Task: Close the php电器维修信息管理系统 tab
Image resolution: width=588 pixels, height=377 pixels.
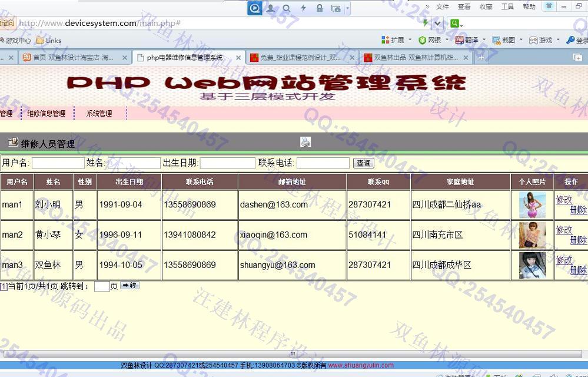Action: (238, 58)
